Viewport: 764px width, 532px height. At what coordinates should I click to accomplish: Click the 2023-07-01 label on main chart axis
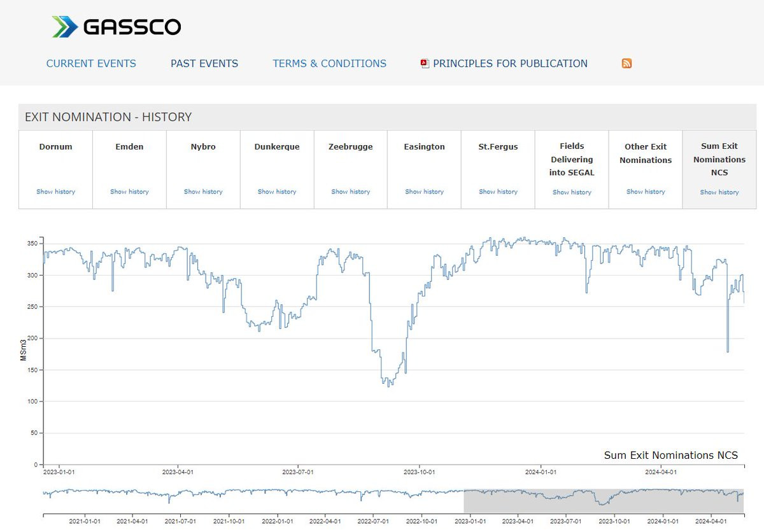coord(298,472)
